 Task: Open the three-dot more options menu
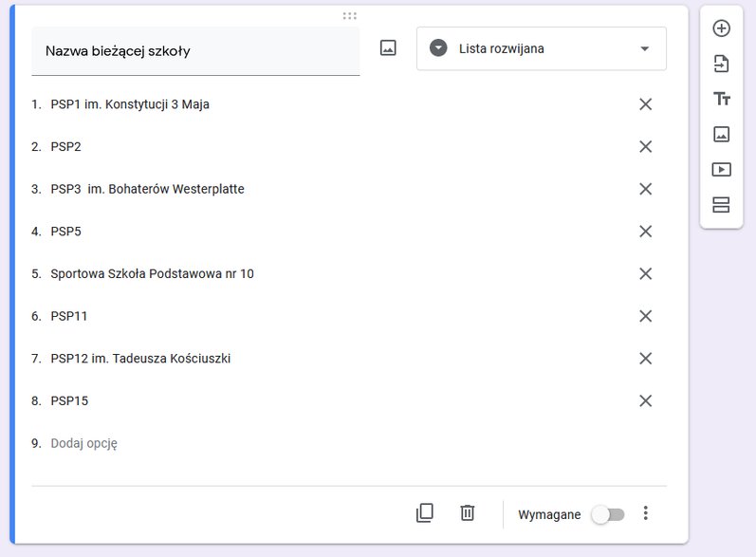pyautogui.click(x=646, y=513)
